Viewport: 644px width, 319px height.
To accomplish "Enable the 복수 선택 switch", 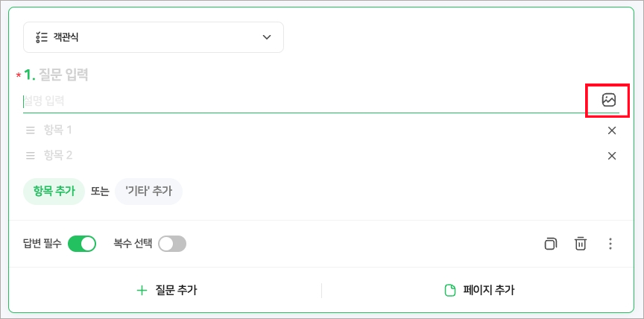I will tap(172, 244).
